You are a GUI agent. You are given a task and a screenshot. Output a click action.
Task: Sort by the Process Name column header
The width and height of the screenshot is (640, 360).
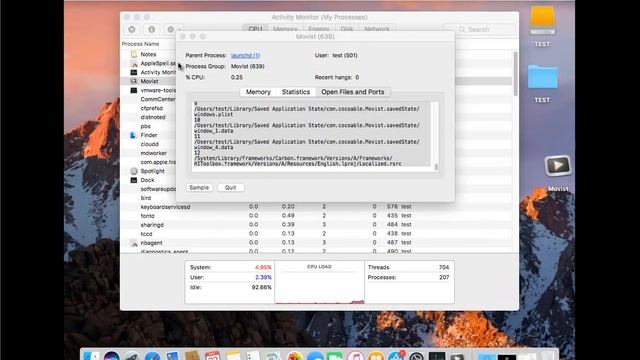click(140, 44)
